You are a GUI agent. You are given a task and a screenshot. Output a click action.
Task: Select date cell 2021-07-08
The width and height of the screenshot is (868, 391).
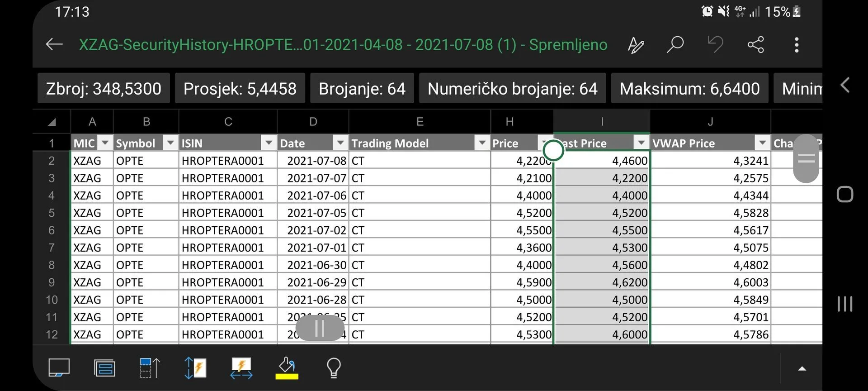coord(313,161)
